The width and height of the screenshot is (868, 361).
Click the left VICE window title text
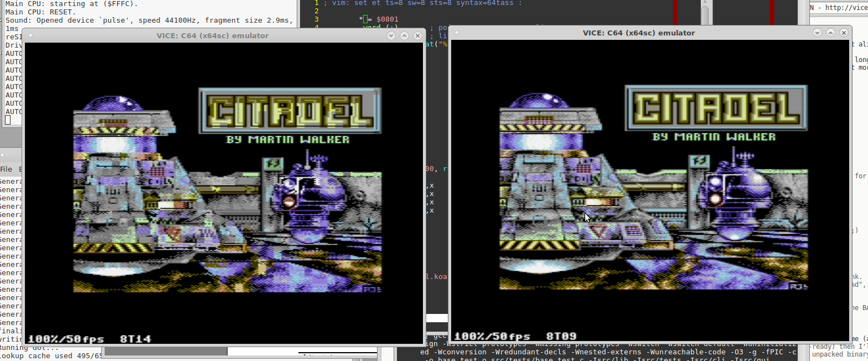tap(213, 35)
